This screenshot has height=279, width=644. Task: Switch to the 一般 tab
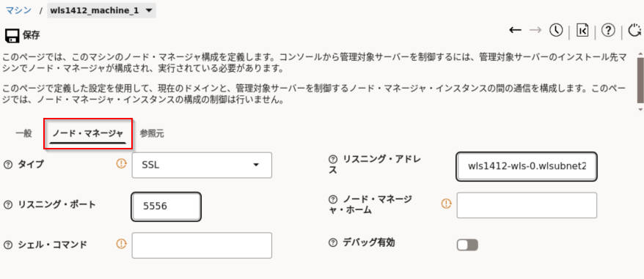coord(23,133)
